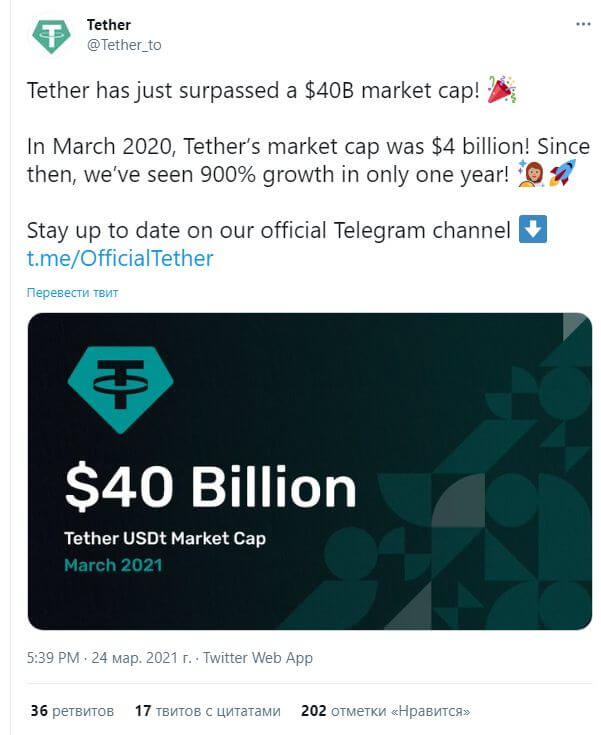Image resolution: width=601 pixels, height=735 pixels.
Task: Click Перевести твит to translate
Action: coord(72,292)
